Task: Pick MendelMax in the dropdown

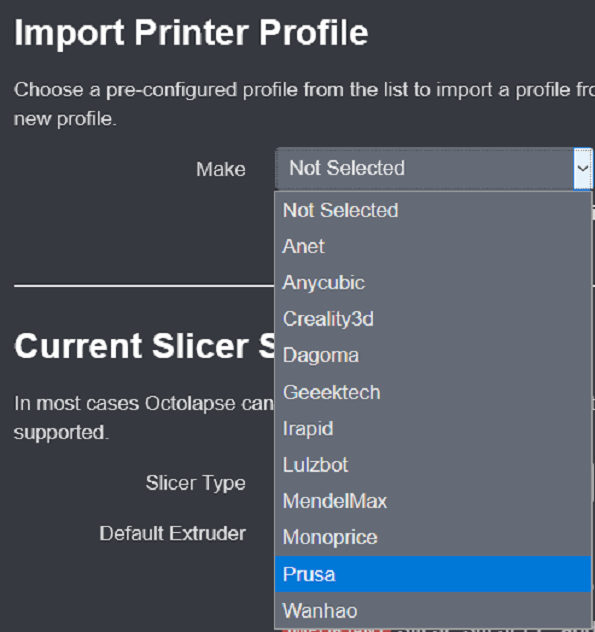Action: (x=433, y=501)
